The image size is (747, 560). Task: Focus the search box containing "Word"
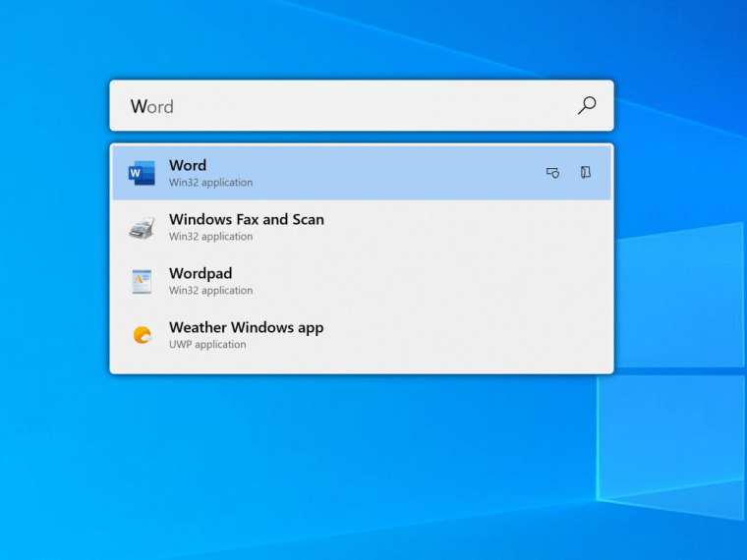[x=362, y=106]
